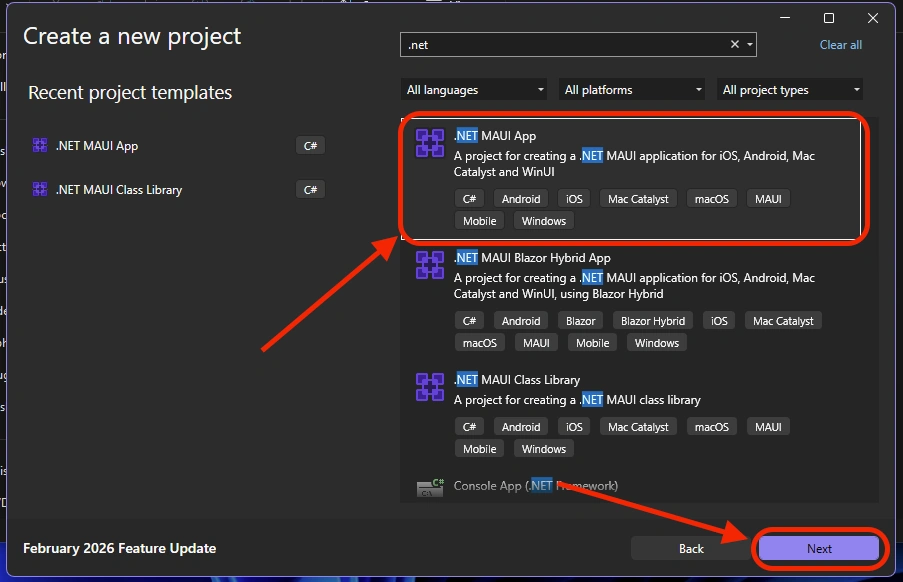The image size is (903, 582).
Task: Click the MAUI class library description text
Action: (577, 400)
